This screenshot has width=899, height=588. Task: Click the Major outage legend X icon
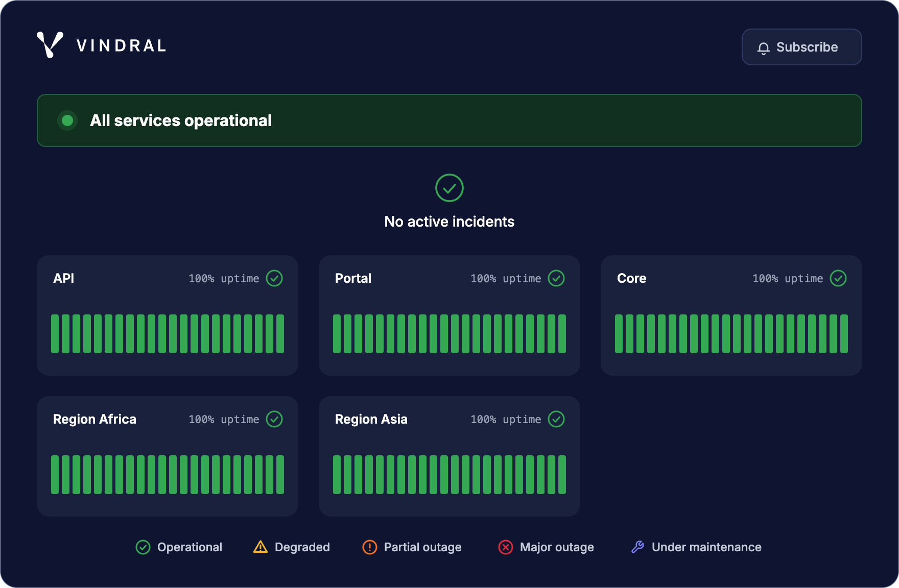(x=506, y=547)
